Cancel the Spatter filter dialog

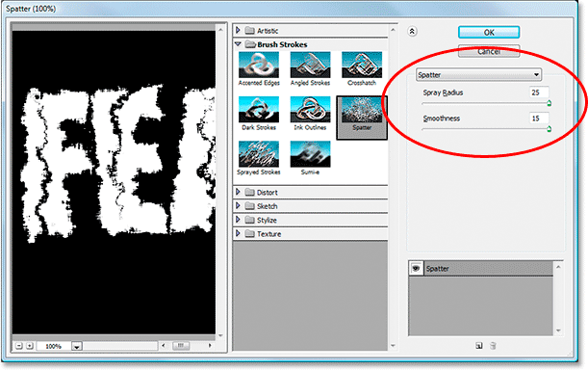click(x=489, y=51)
